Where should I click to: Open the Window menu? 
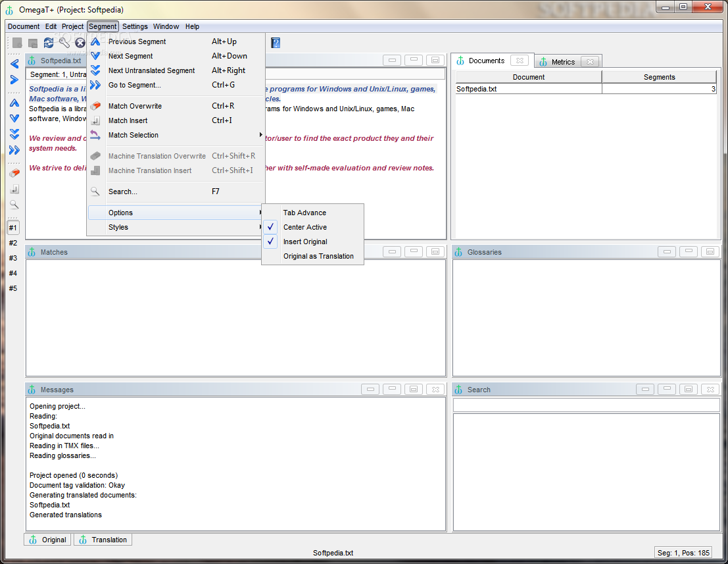(166, 26)
